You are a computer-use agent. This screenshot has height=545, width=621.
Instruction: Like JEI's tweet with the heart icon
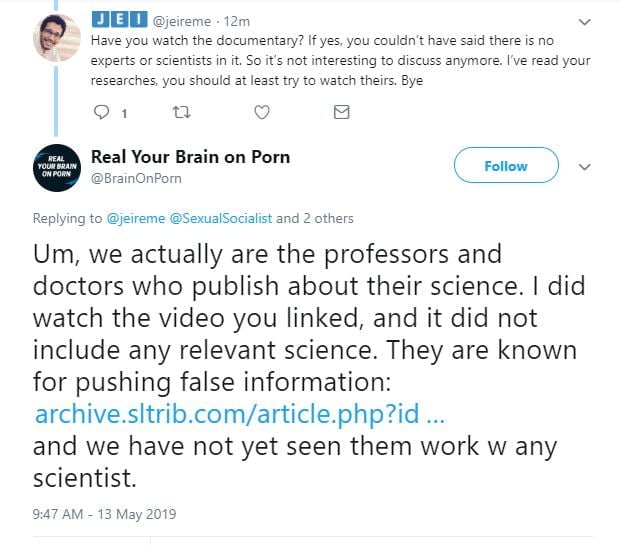click(x=261, y=113)
